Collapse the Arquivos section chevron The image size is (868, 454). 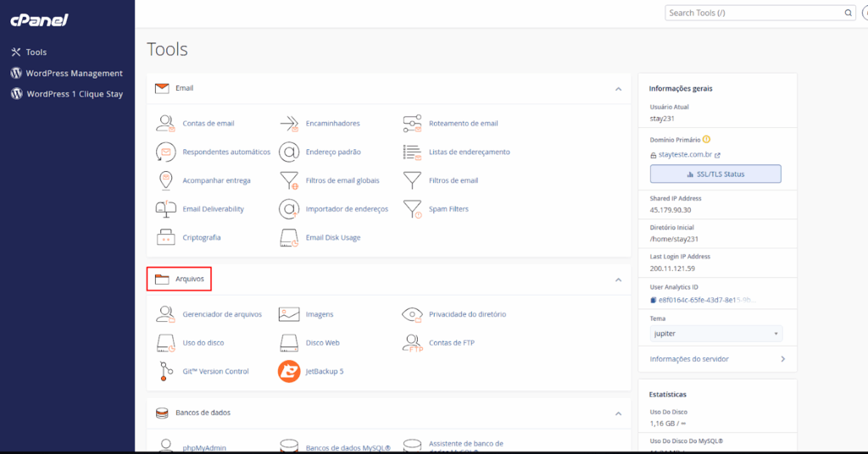(619, 280)
